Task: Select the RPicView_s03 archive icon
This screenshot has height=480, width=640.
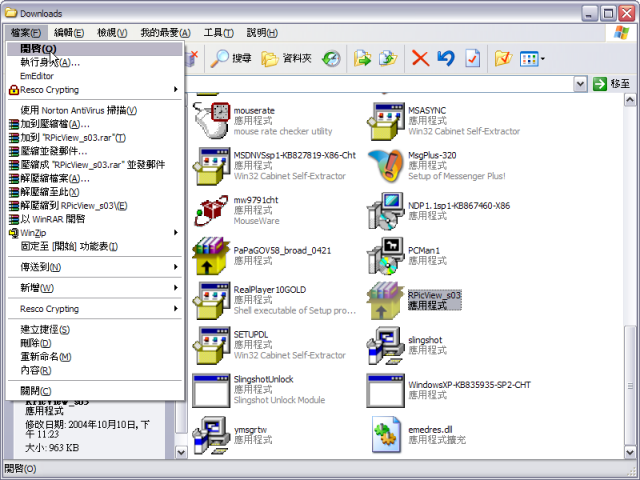Action: [386, 300]
